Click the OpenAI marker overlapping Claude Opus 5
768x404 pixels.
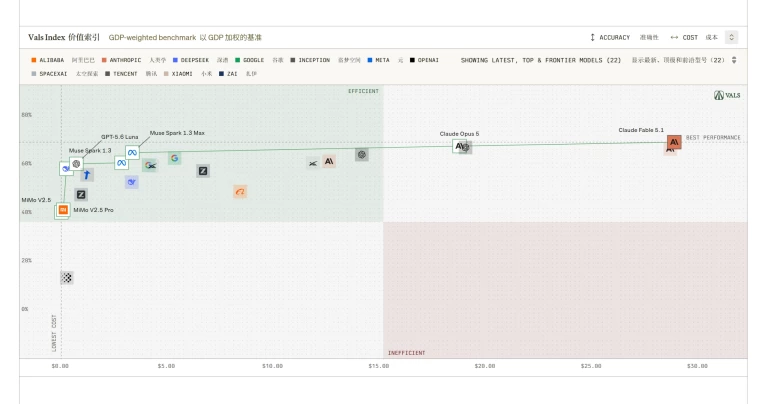pos(466,147)
